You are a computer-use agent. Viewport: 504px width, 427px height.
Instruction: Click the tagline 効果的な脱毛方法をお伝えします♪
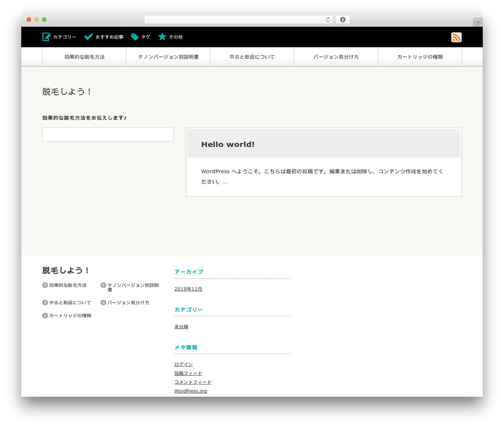pos(84,118)
